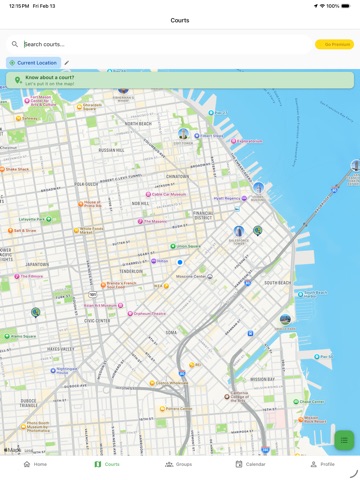Tap the Salesforce Tower landmark icon
The image size is (360, 480).
[x=239, y=231]
